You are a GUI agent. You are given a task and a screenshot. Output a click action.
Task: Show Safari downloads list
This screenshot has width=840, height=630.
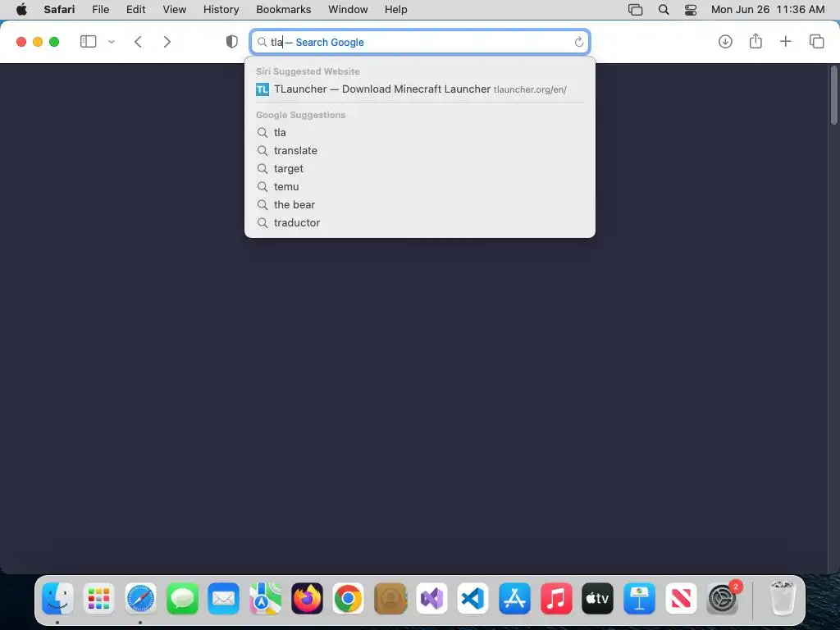click(x=725, y=41)
